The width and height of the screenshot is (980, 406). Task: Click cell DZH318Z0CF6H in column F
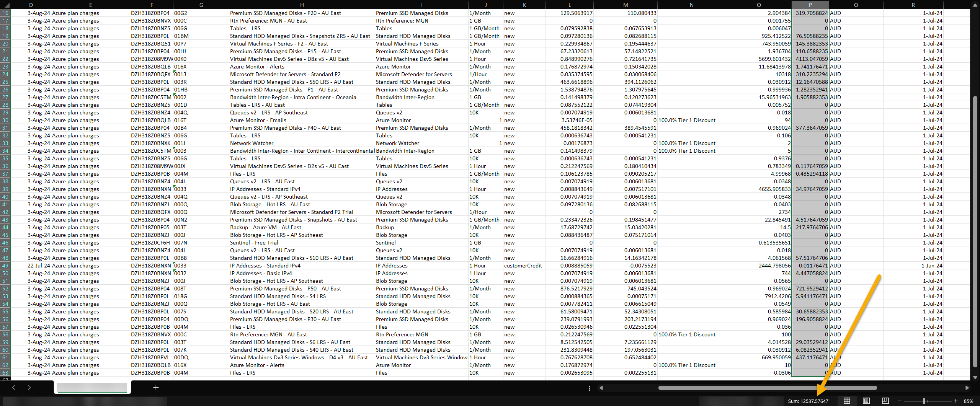(151, 243)
